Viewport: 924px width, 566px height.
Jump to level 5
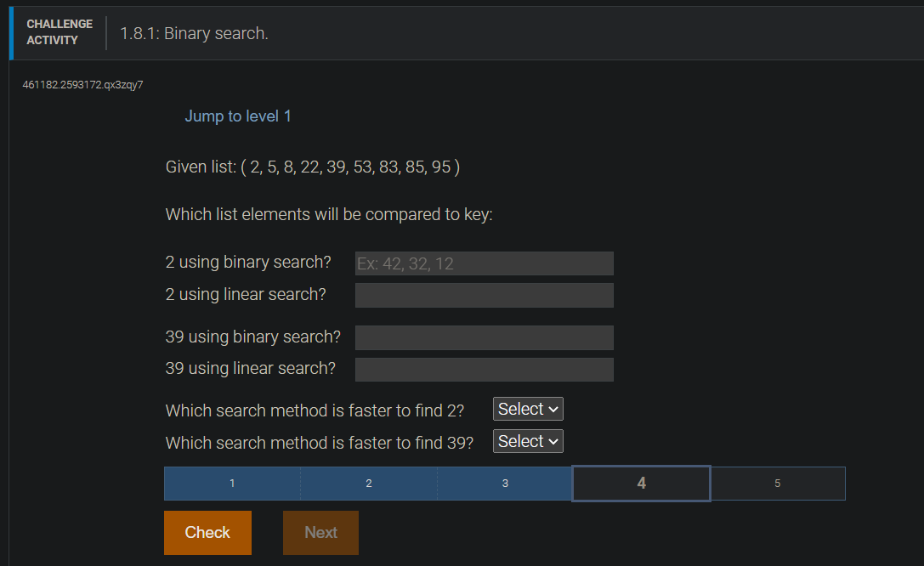point(777,483)
